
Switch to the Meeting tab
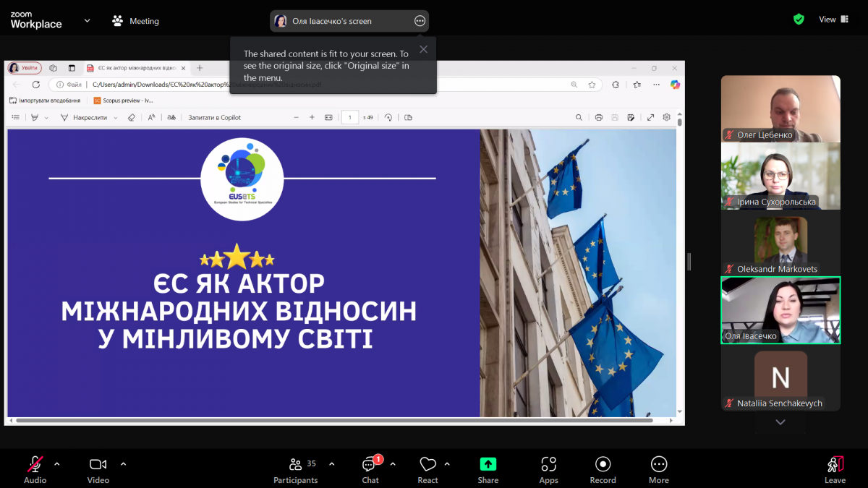pos(135,21)
